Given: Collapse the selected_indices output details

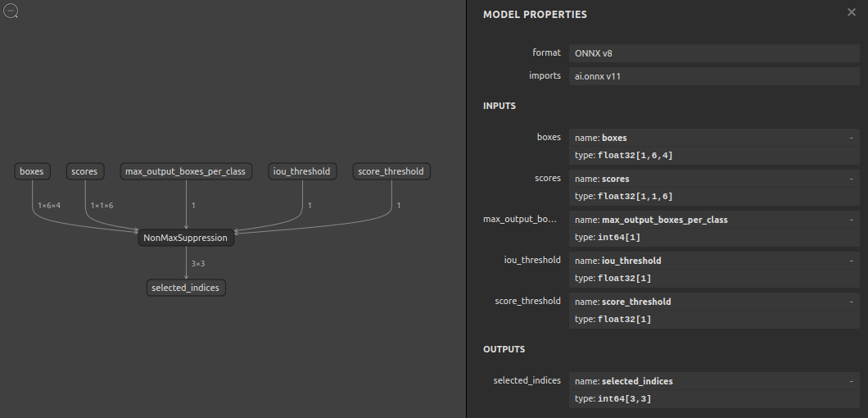Looking at the screenshot, I should (x=852, y=381).
